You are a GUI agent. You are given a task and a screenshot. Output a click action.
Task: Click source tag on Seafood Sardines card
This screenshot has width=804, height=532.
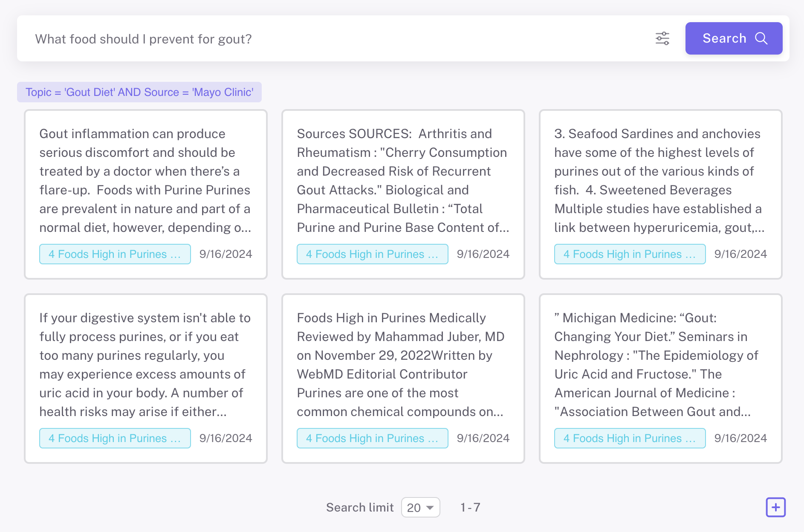point(630,254)
